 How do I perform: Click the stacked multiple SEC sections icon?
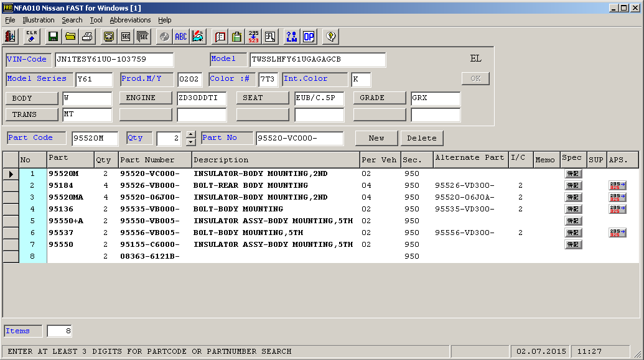(x=143, y=37)
